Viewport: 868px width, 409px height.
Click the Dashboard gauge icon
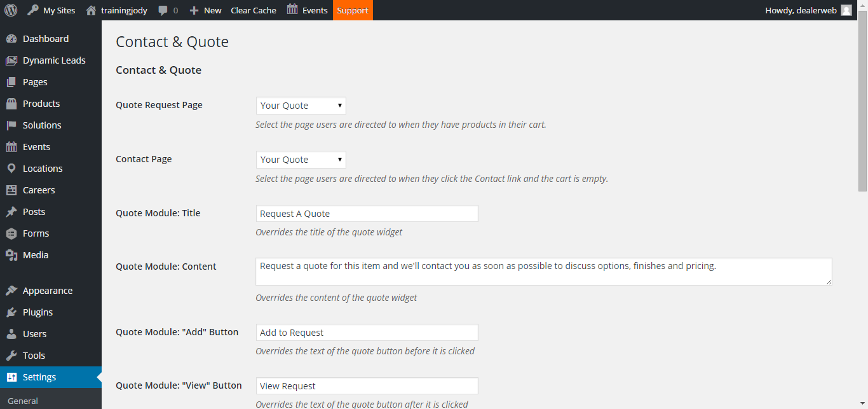click(11, 39)
